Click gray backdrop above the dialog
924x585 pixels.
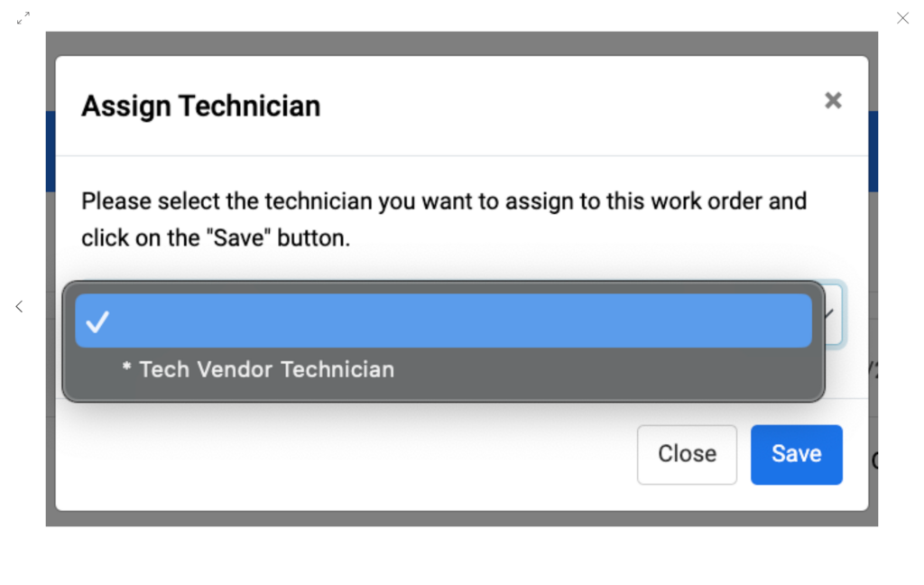(x=461, y=43)
